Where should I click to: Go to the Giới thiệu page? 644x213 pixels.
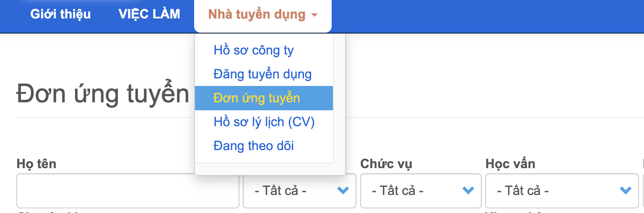coord(60,14)
